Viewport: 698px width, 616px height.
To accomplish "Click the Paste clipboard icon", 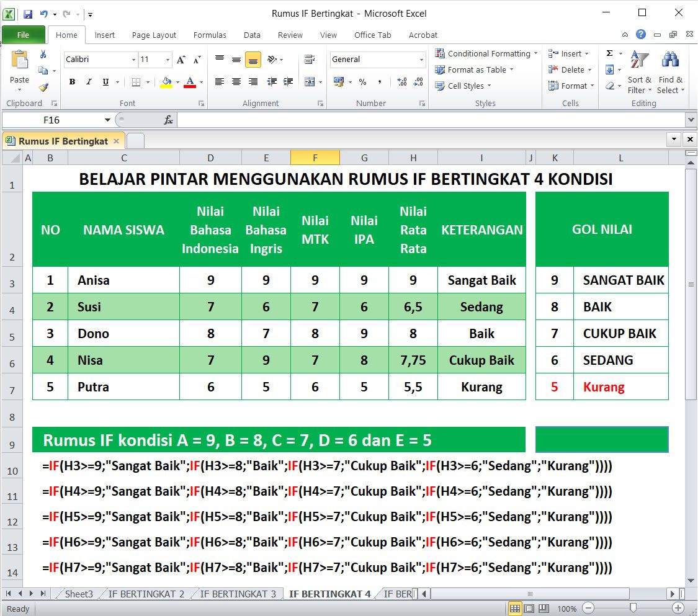I will coord(20,60).
